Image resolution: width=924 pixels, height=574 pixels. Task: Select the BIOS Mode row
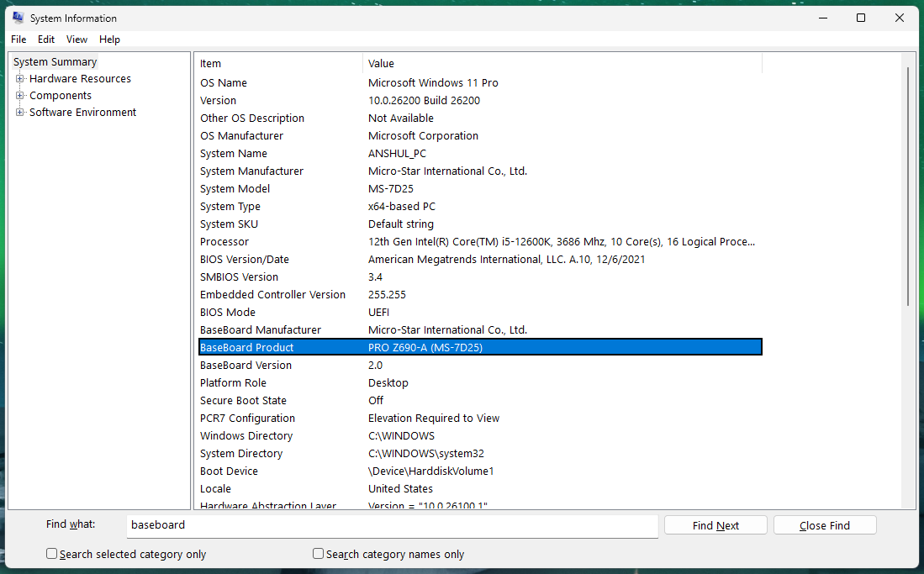coord(480,313)
